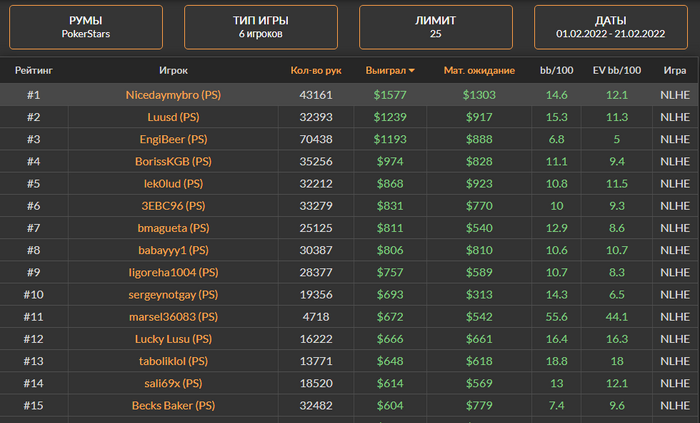The height and width of the screenshot is (423, 700).
Task: View bmagueta (PS) player details
Action: tap(174, 228)
